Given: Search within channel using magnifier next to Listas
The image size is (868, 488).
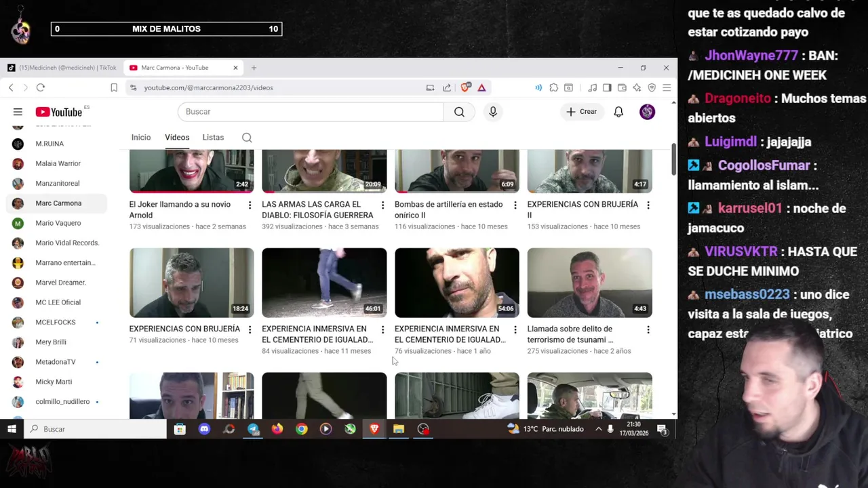Looking at the screenshot, I should click(x=247, y=138).
